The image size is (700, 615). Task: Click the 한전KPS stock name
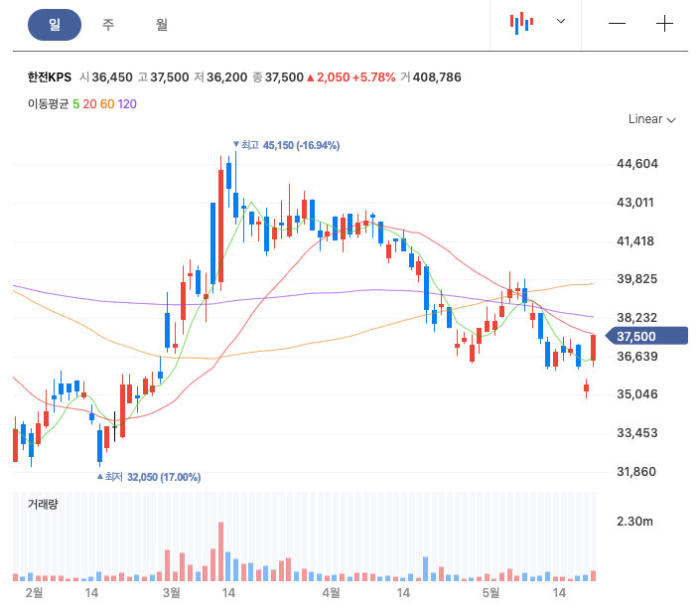[49, 77]
